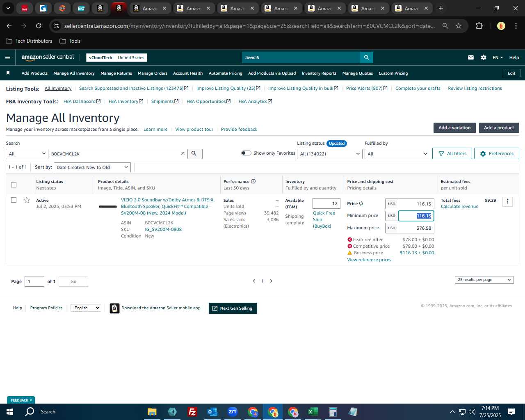525x420 pixels.
Task: Click the Performance info icon
Action: tap(253, 181)
